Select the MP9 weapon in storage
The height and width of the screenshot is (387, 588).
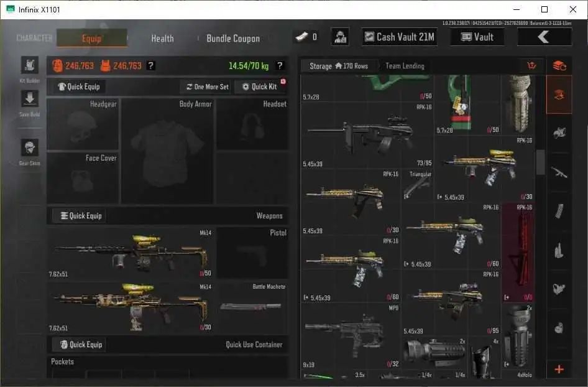click(x=351, y=337)
